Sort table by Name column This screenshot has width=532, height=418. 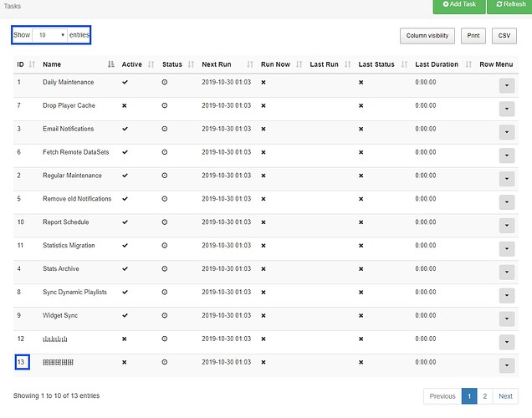(x=78, y=64)
